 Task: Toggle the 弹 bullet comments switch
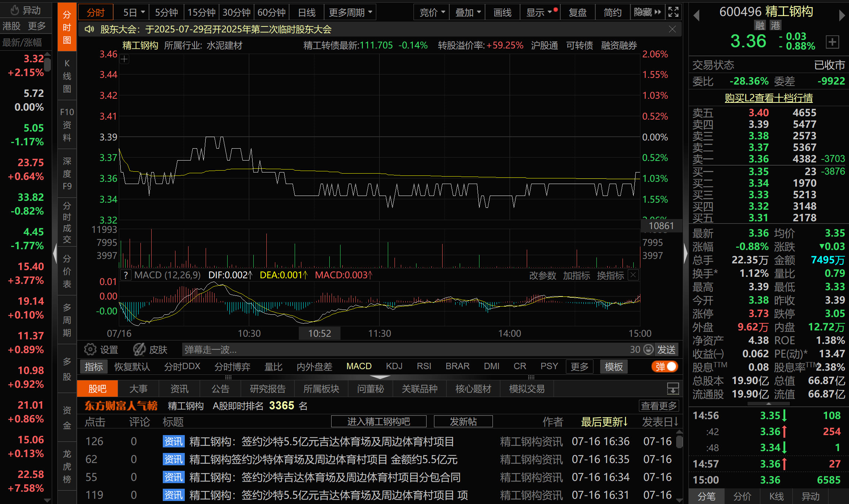pos(665,367)
